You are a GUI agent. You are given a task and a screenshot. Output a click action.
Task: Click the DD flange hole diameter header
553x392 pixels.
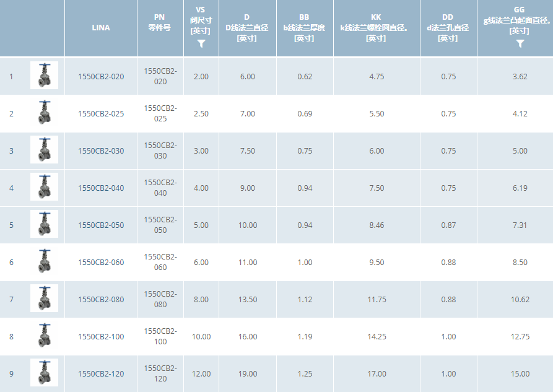(448, 27)
